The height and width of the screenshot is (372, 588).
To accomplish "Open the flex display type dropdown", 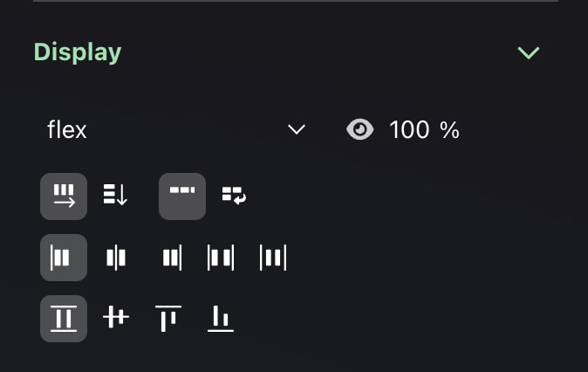I will pyautogui.click(x=174, y=130).
